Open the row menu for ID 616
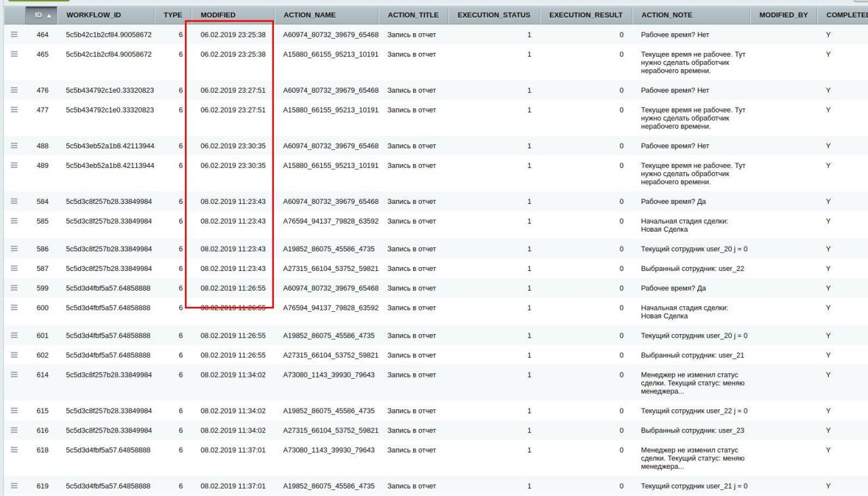 pos(14,430)
